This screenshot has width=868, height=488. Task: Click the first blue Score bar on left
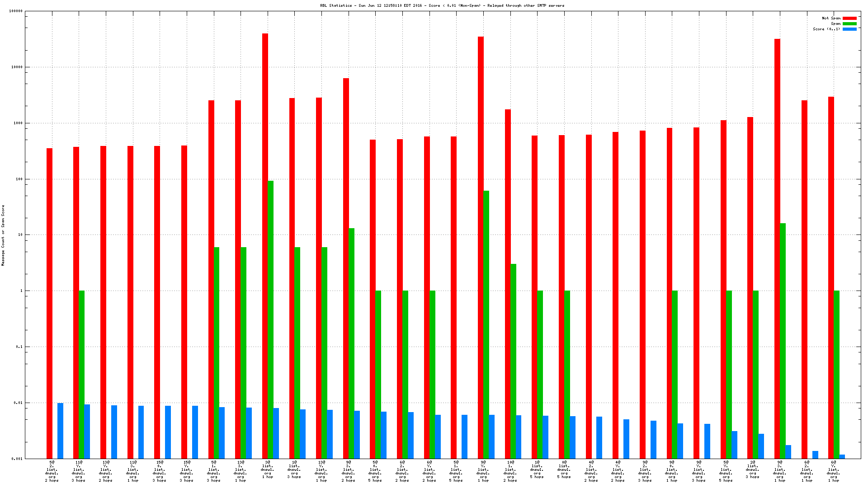pos(60,430)
